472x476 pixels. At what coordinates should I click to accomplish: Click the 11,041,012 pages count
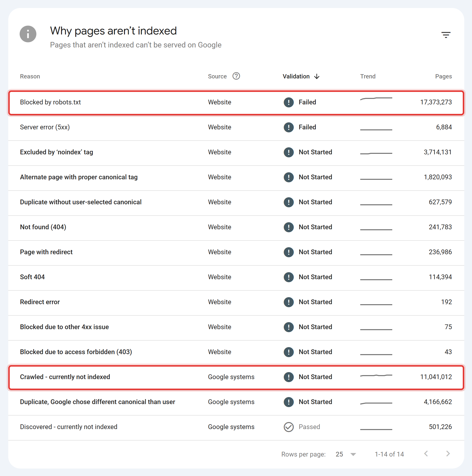[x=436, y=377]
